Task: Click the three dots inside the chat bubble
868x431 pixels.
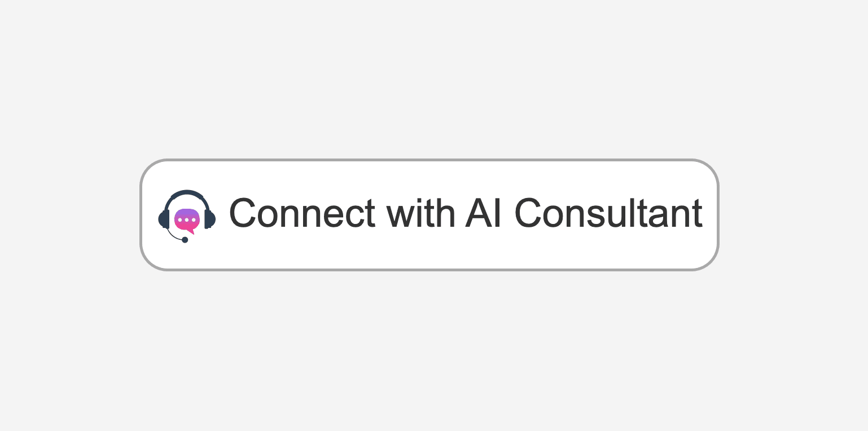Action: (x=186, y=219)
